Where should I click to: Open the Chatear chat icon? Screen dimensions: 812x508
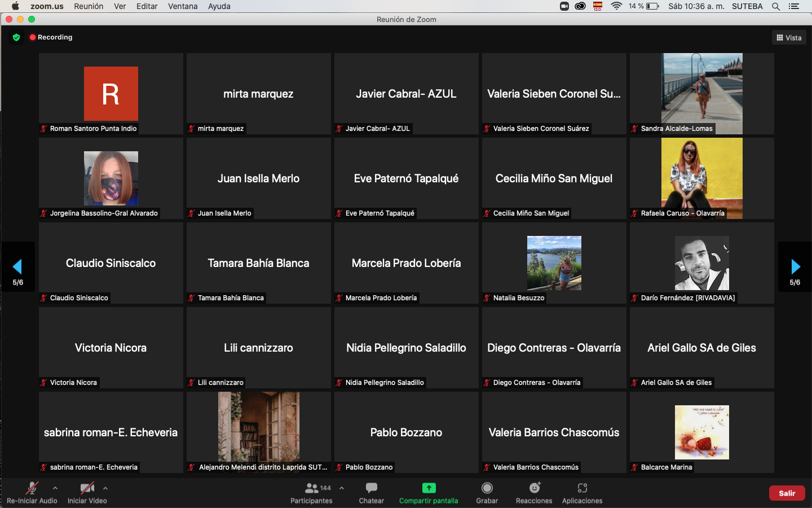[371, 488]
